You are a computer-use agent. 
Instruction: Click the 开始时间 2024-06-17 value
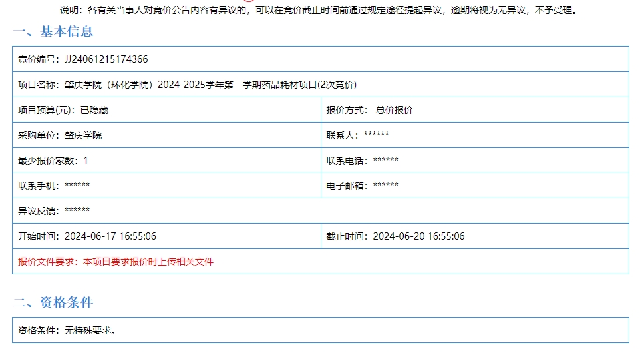[x=110, y=236]
